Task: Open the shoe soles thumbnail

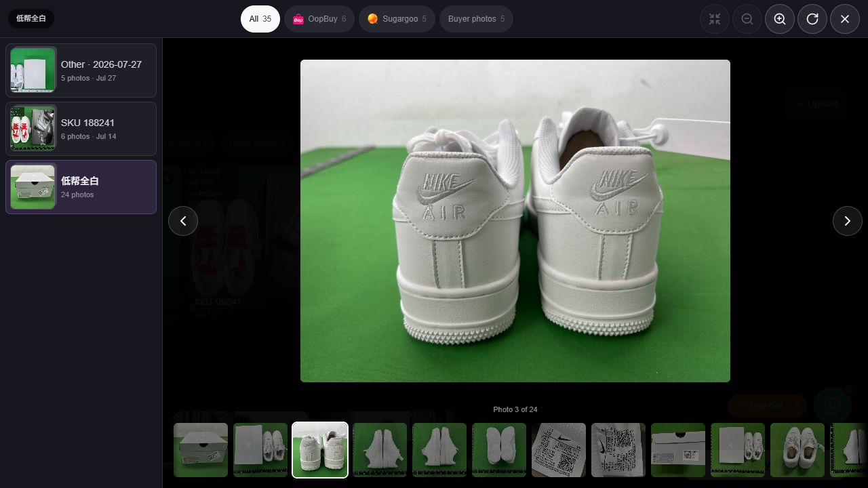Action: (x=499, y=450)
